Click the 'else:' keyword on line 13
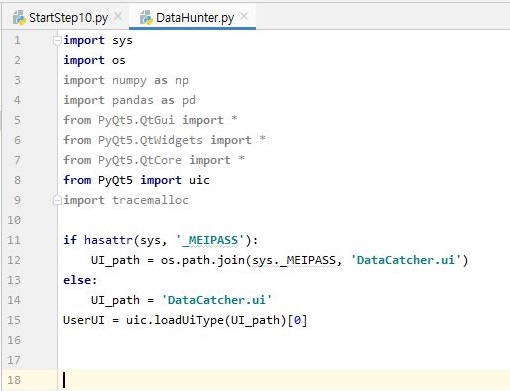 click(x=80, y=280)
